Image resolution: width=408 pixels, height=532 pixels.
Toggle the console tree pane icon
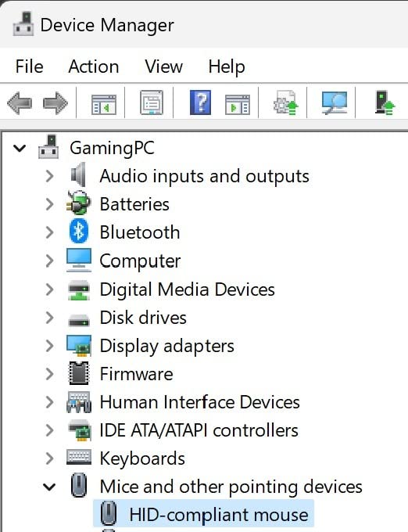coord(104,104)
